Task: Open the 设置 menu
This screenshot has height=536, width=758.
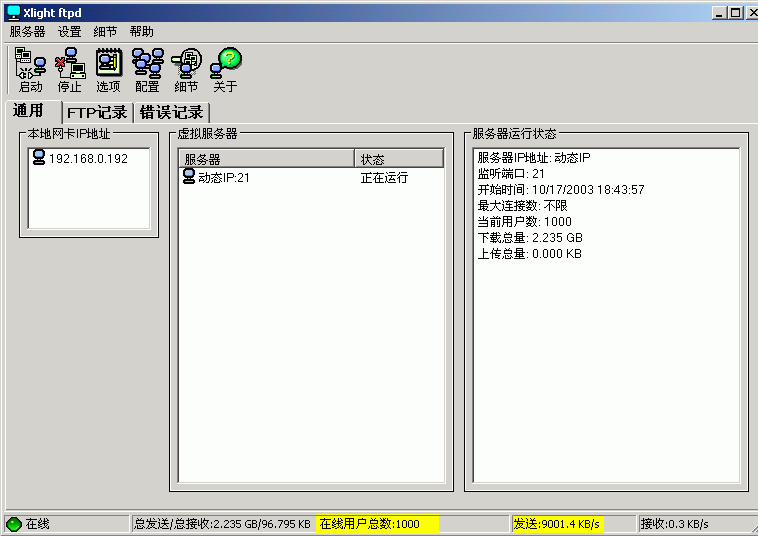Action: 70,32
